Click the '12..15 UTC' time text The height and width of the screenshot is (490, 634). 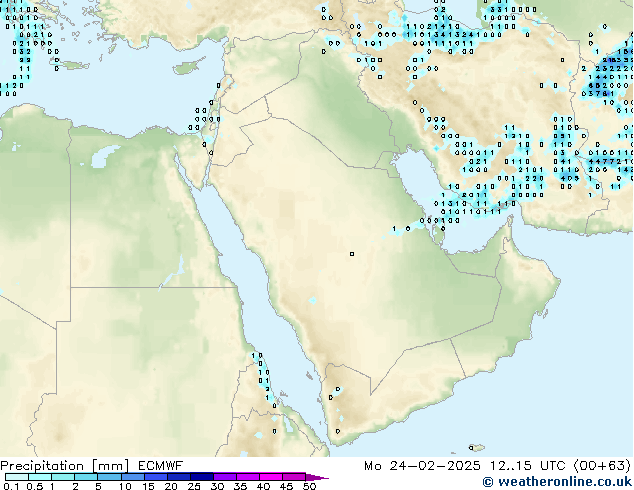pyautogui.click(x=527, y=466)
